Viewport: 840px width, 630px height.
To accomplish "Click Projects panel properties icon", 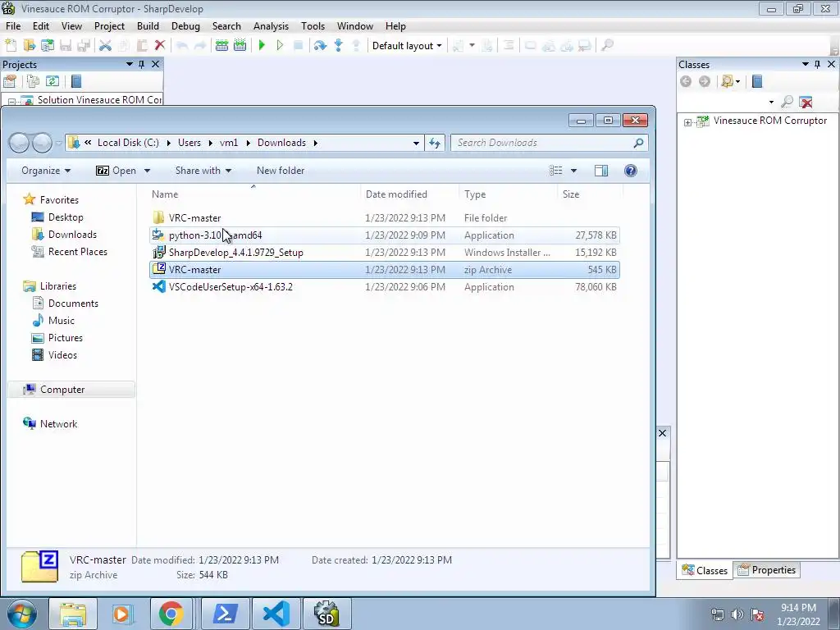I will (x=10, y=81).
